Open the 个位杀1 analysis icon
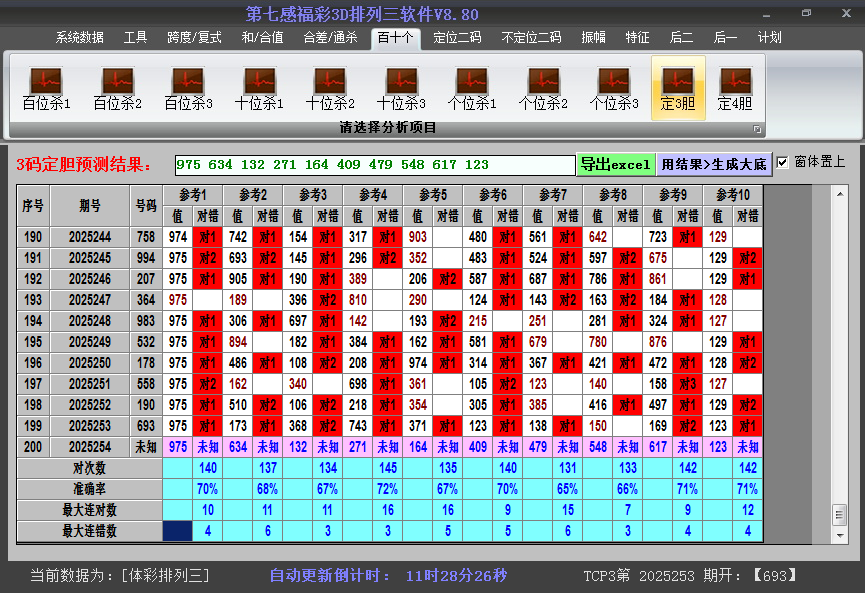The height and width of the screenshot is (593, 865). 472,88
